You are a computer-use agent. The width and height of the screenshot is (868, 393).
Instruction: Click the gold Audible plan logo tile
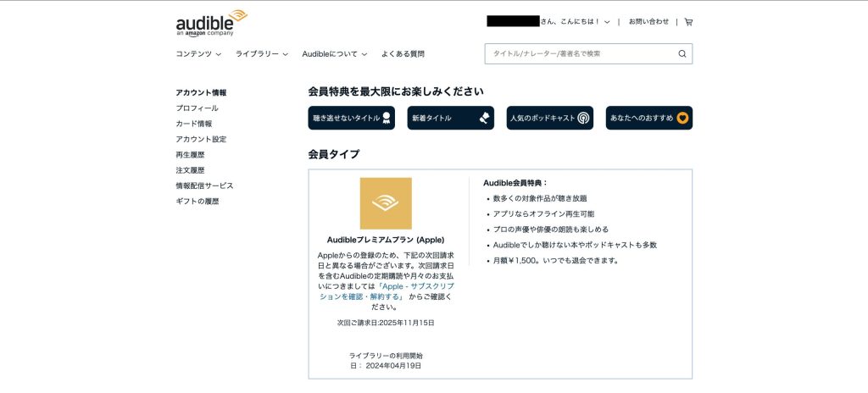click(x=386, y=203)
